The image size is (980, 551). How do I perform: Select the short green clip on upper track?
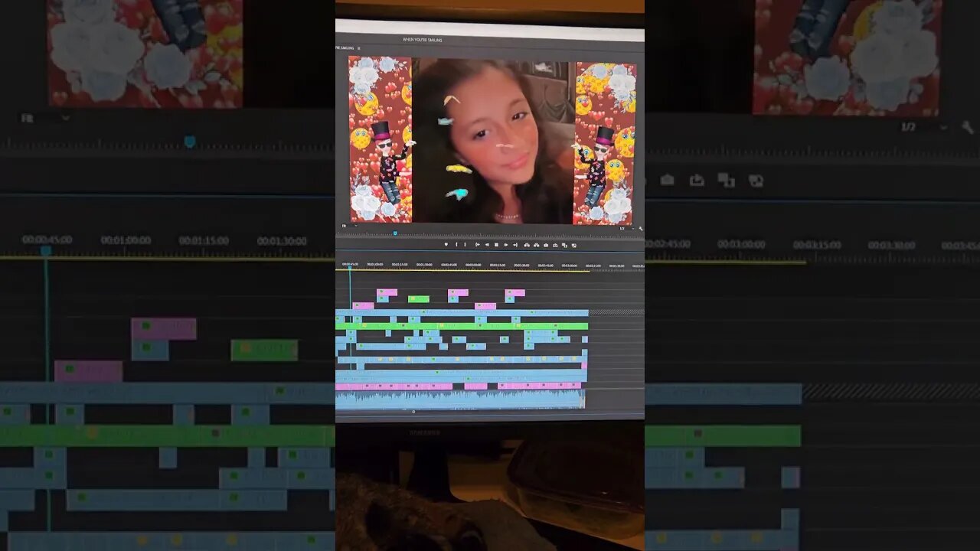419,298
